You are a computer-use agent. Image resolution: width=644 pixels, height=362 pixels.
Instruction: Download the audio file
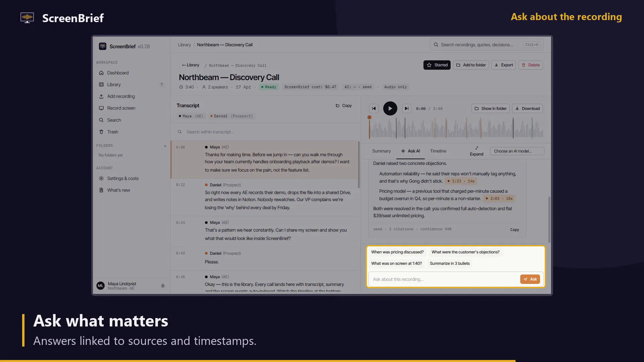pos(527,109)
